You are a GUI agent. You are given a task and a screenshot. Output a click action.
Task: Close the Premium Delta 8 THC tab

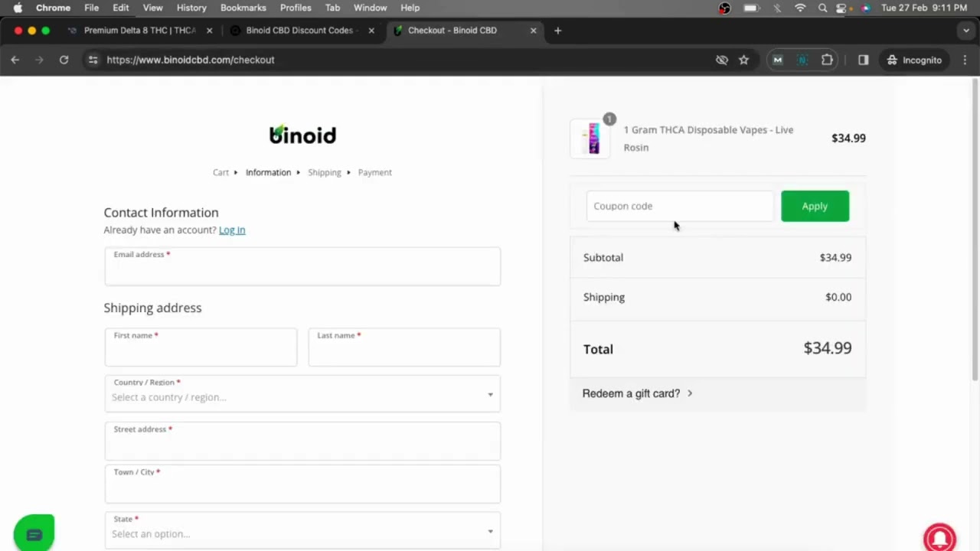point(209,31)
